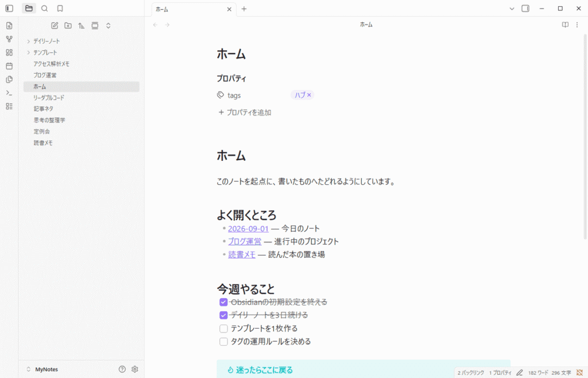Screen dimensions: 588x378
Task: Click the insert template ribbon icon
Action: click(x=9, y=79)
